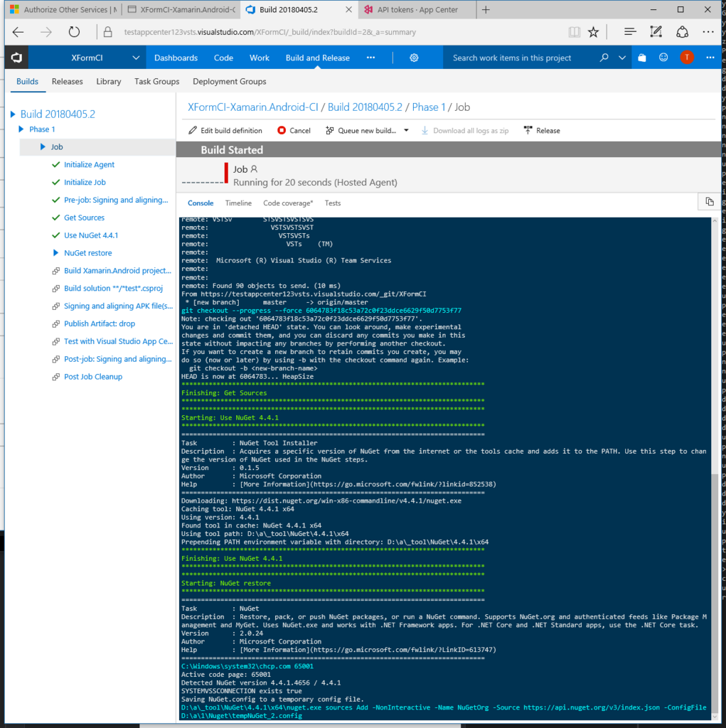Viewport: 726px width, 728px height.
Task: Open the running NuGet restore step
Action: tap(87, 252)
